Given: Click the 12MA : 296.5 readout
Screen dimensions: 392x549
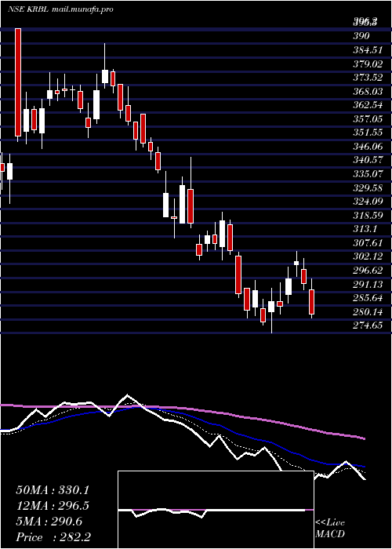Looking at the screenshot, I should tap(53, 506).
